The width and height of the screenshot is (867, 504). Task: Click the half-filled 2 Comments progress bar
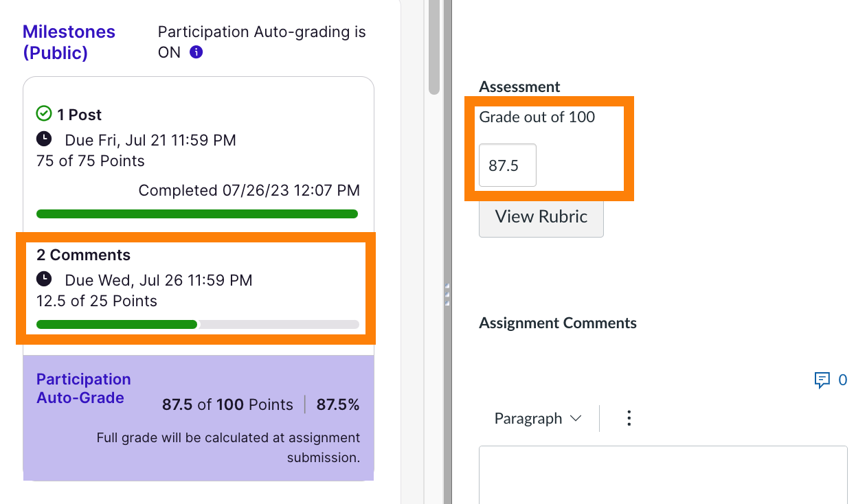197,324
